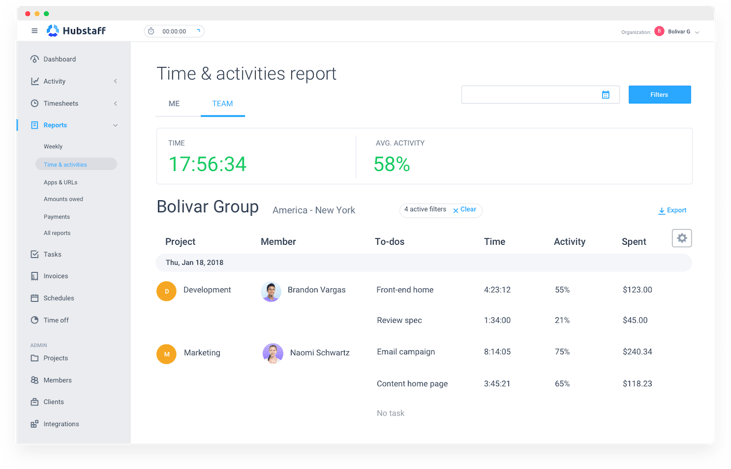Open the hamburger menu icon
Screen dimensions: 731x469
(34, 31)
